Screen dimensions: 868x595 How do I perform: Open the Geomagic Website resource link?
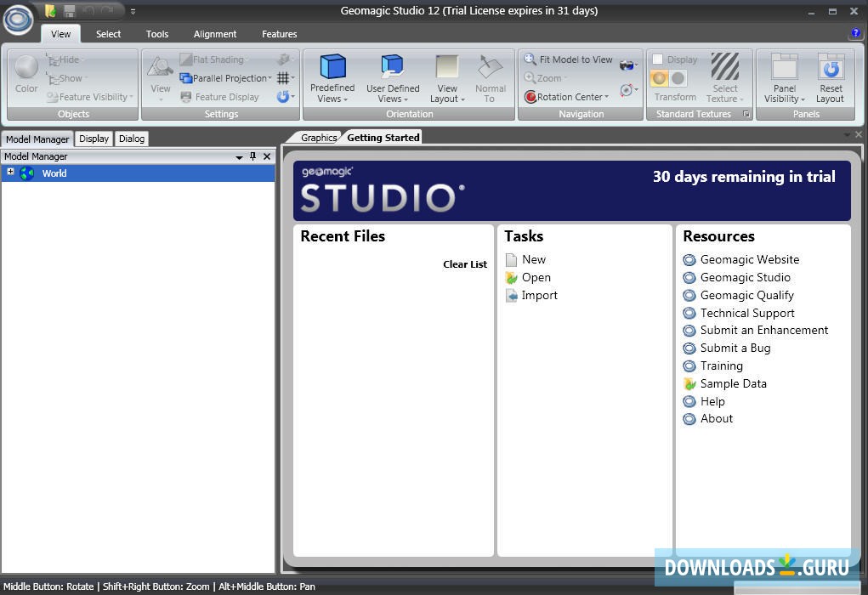tap(741, 259)
